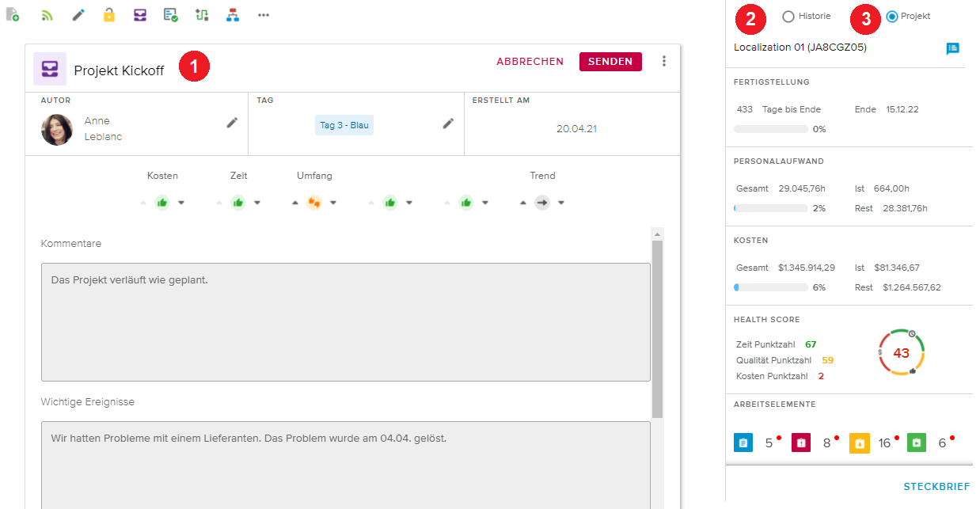Viewport: 980px width, 509px height.
Task: Edit the author Anne Leblanc with pencil
Action: click(232, 123)
